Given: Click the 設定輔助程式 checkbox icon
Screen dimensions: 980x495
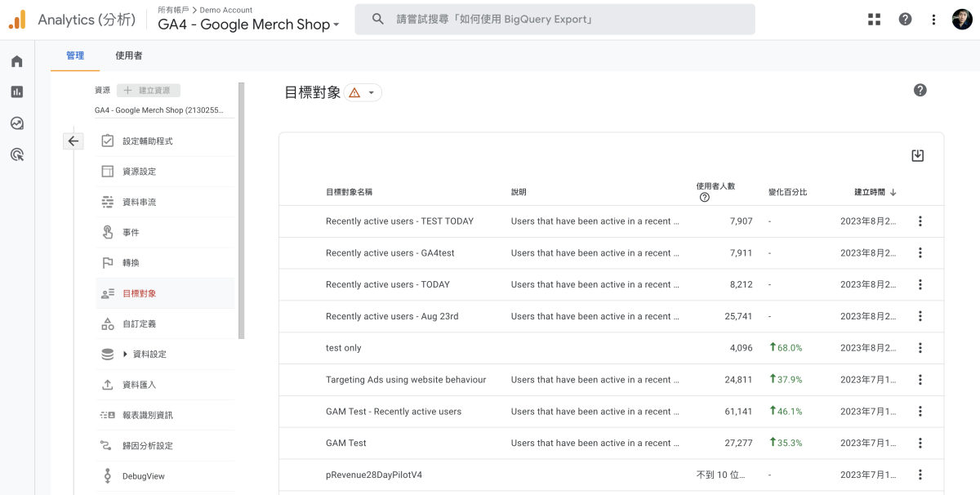Looking at the screenshot, I should click(107, 141).
